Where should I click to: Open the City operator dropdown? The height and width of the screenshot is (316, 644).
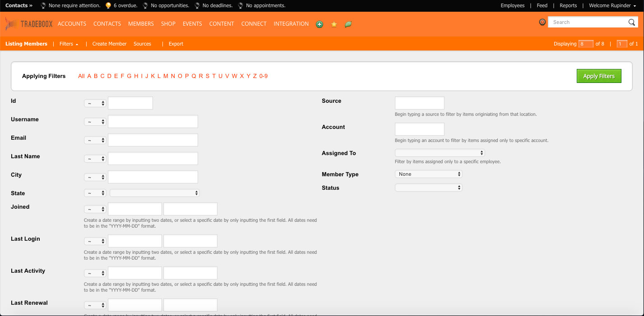click(x=95, y=177)
